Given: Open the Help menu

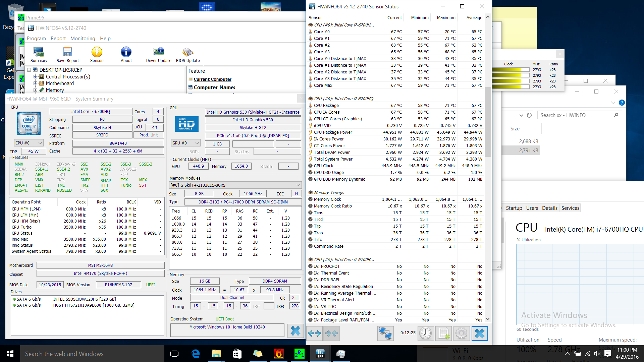Looking at the screenshot, I should click(x=105, y=39).
